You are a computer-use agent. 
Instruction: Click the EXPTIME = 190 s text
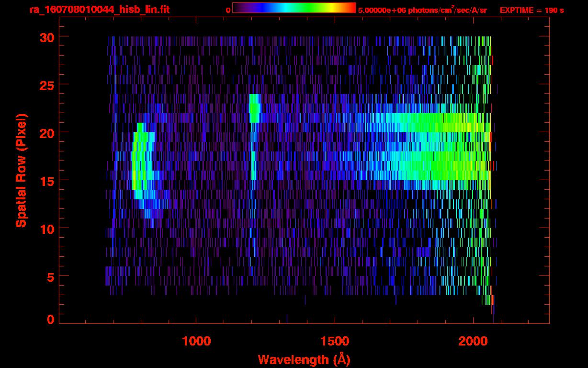[531, 10]
